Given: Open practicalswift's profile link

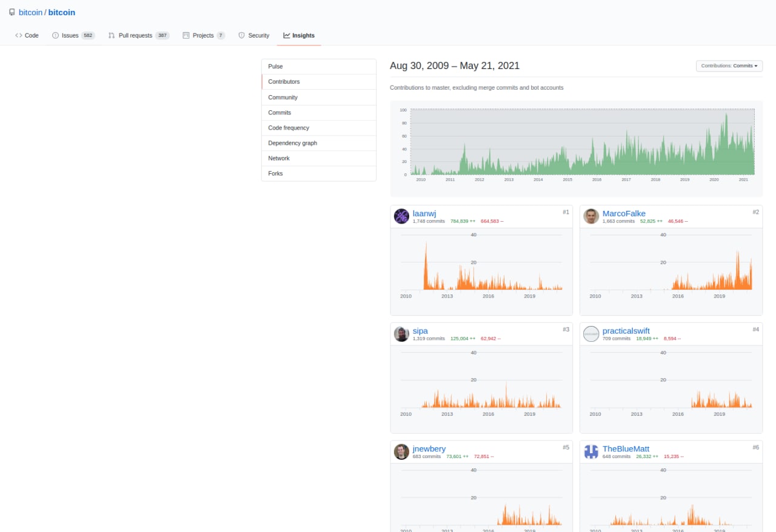Looking at the screenshot, I should (626, 331).
